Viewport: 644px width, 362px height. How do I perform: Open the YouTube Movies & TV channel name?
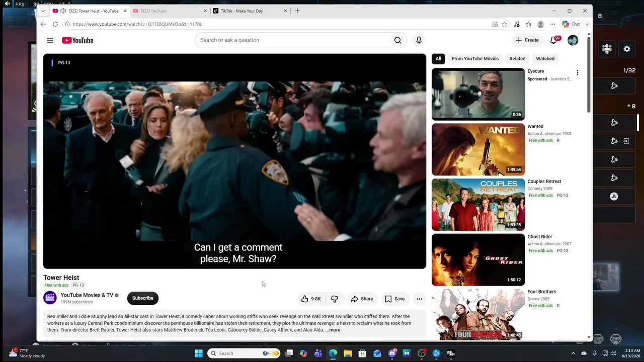click(87, 295)
